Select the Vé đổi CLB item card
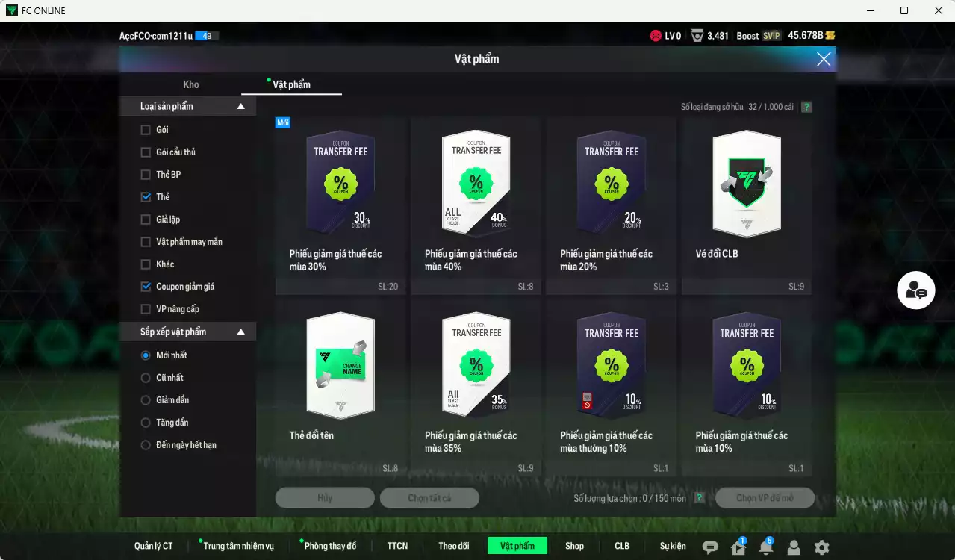Screen dimensions: 955x560 click(x=746, y=204)
